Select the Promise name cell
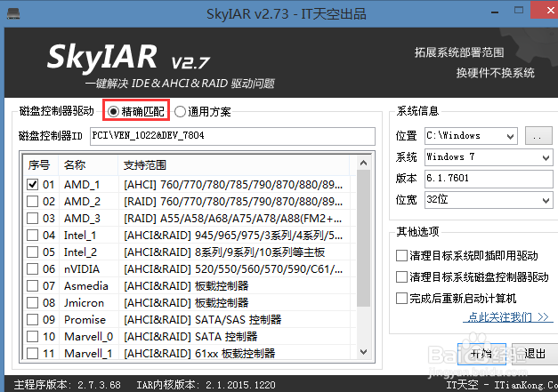This screenshot has height=392, width=558. [85, 319]
